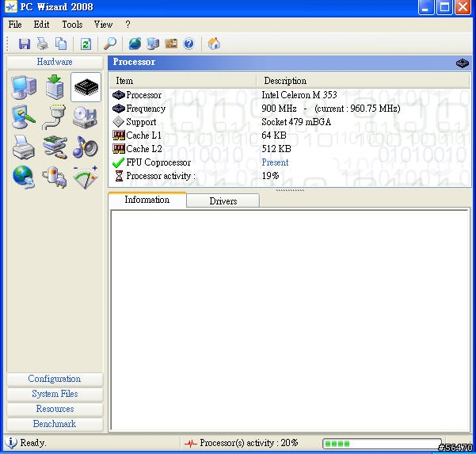Click the splitter grip above the tabs
Screen dimensions: 476x454
pos(290,190)
